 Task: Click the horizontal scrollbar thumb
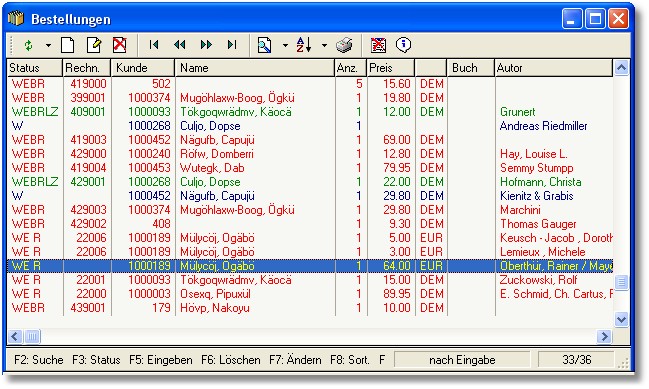(32, 336)
